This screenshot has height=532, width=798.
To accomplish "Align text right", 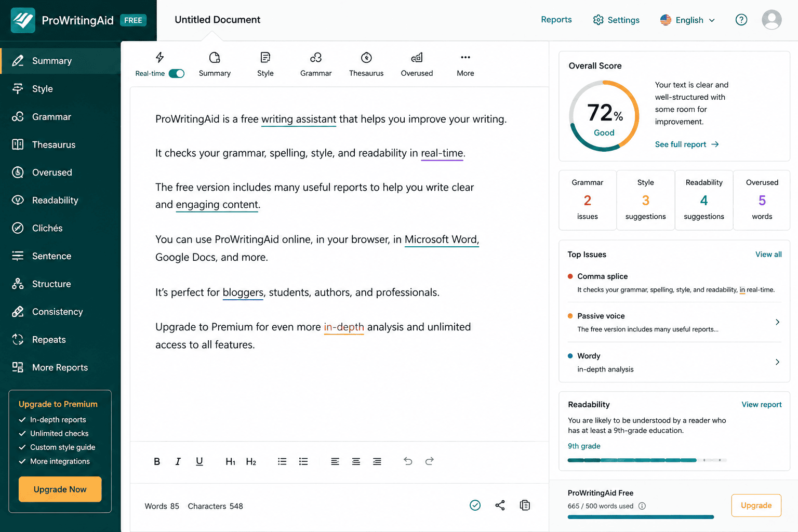I will click(x=377, y=461).
